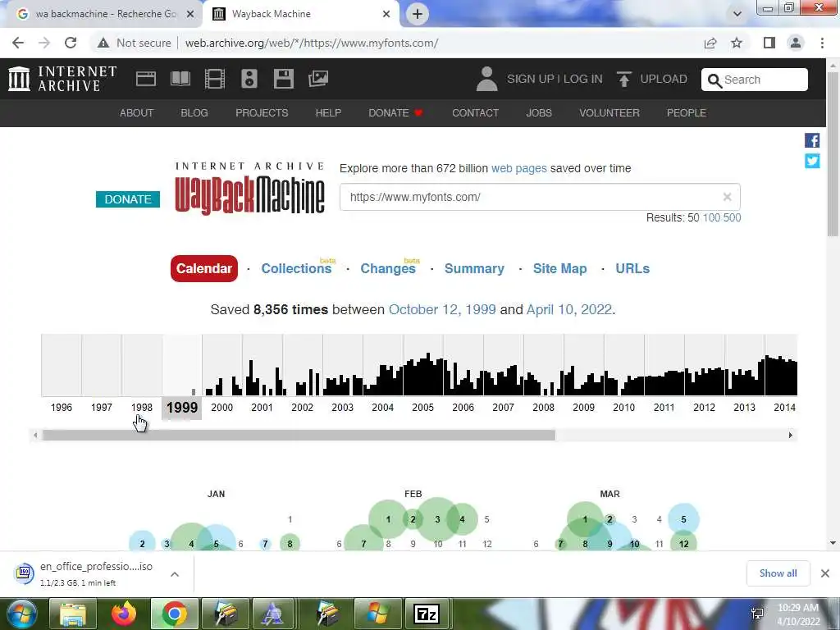
Task: Open the Summary tab
Action: coord(474,268)
